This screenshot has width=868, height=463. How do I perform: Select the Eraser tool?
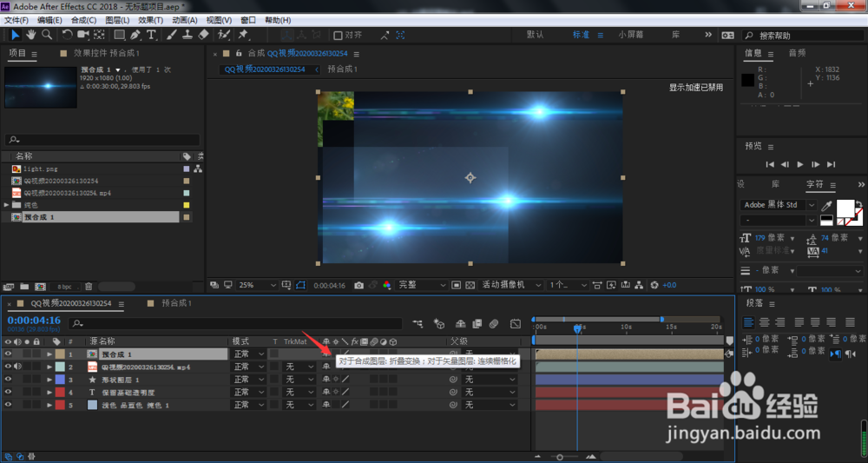pos(203,35)
